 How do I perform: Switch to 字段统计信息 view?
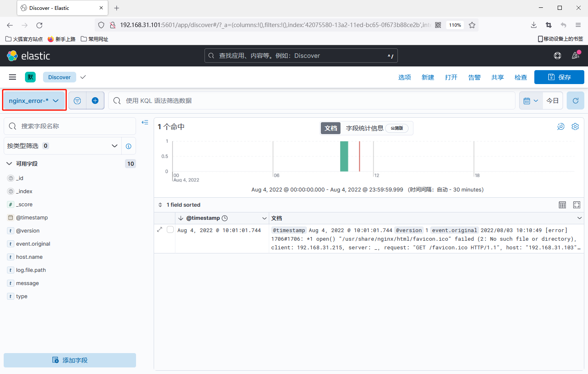[365, 128]
